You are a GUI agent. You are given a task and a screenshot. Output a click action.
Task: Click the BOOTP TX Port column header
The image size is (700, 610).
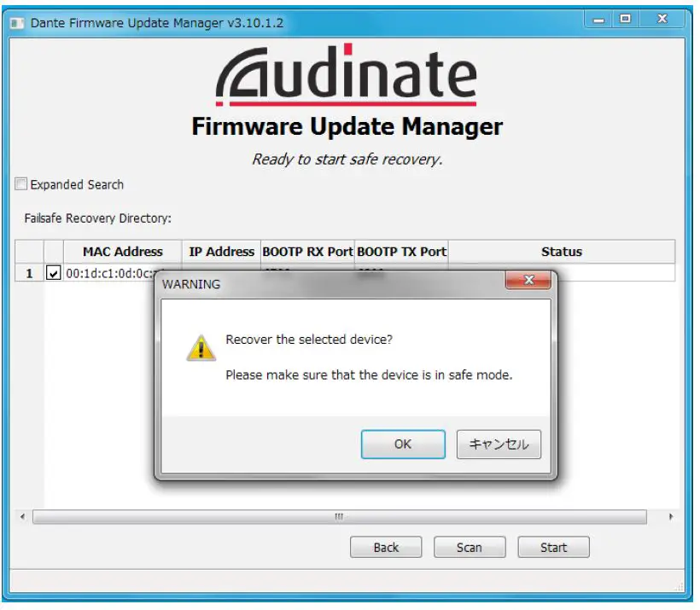[x=401, y=252]
